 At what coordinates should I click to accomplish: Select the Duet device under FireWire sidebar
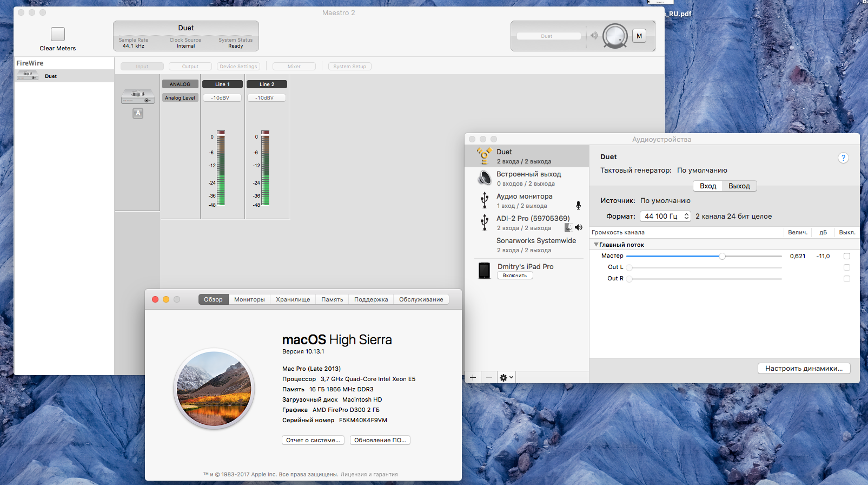click(x=64, y=76)
